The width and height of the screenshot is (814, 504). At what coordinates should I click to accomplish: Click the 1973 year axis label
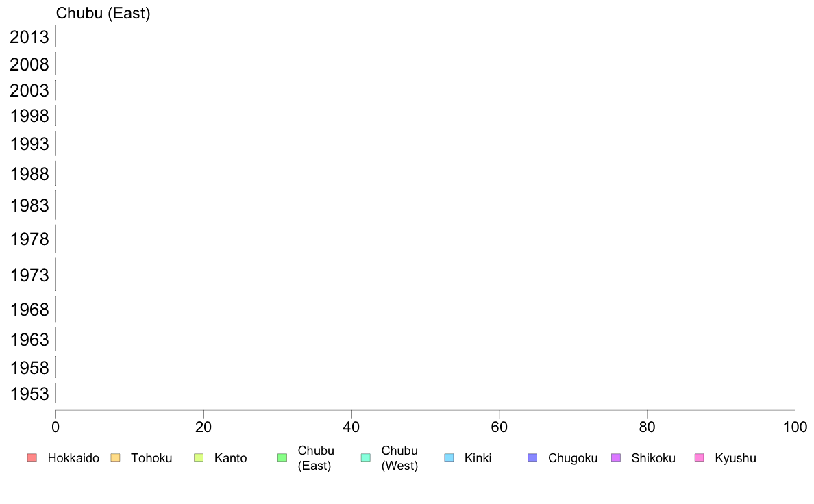click(x=29, y=275)
